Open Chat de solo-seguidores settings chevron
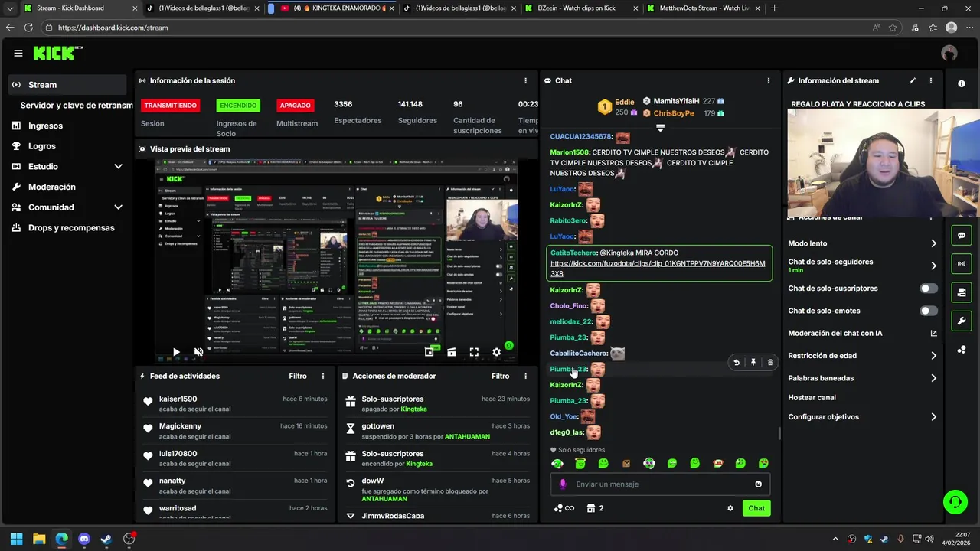Screen dimensions: 980x551 click(933, 266)
